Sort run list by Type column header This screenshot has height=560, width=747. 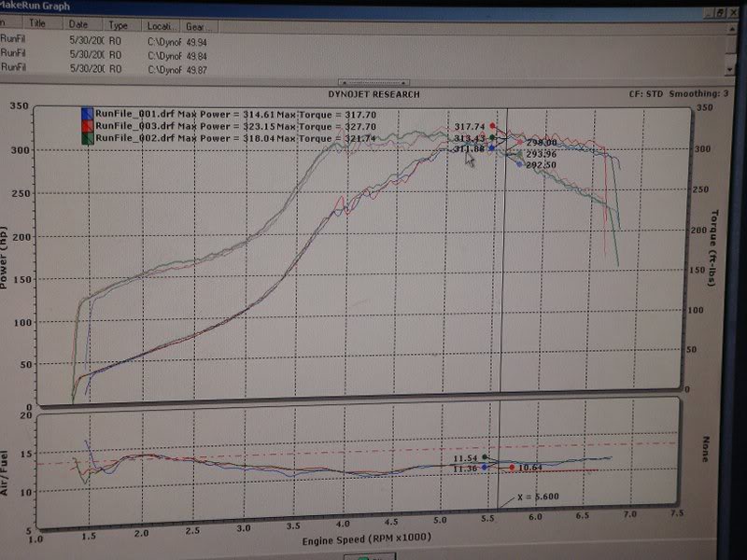pyautogui.click(x=119, y=24)
